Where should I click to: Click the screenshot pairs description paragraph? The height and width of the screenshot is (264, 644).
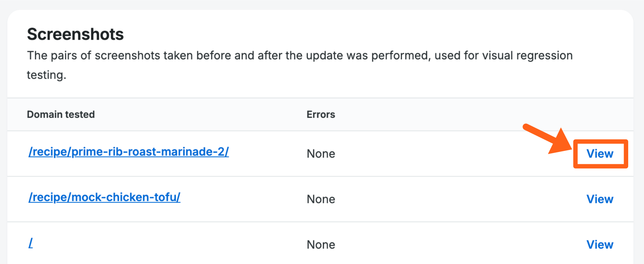pos(246,56)
